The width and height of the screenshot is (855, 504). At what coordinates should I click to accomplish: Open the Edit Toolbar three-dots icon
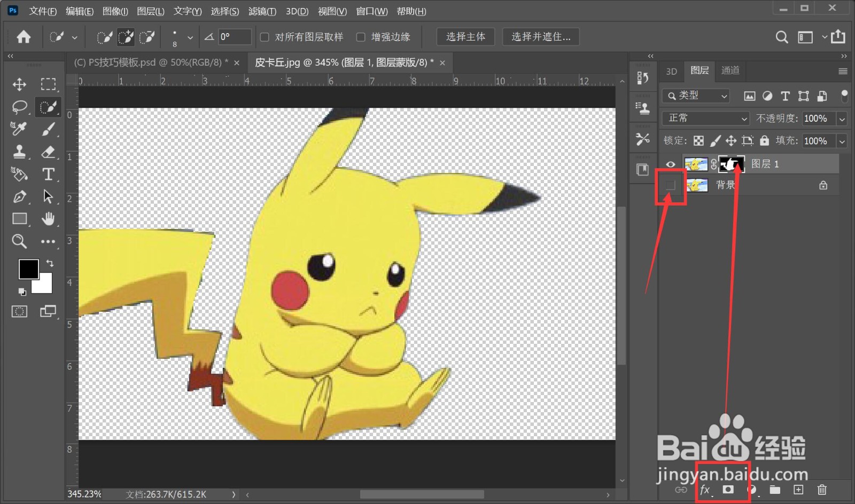48,241
